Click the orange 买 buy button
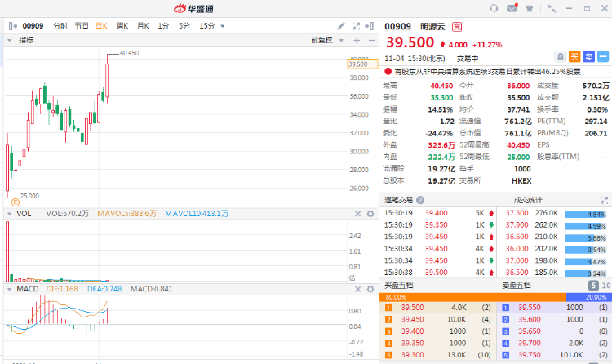Image resolution: width=612 pixels, height=364 pixels. click(574, 56)
